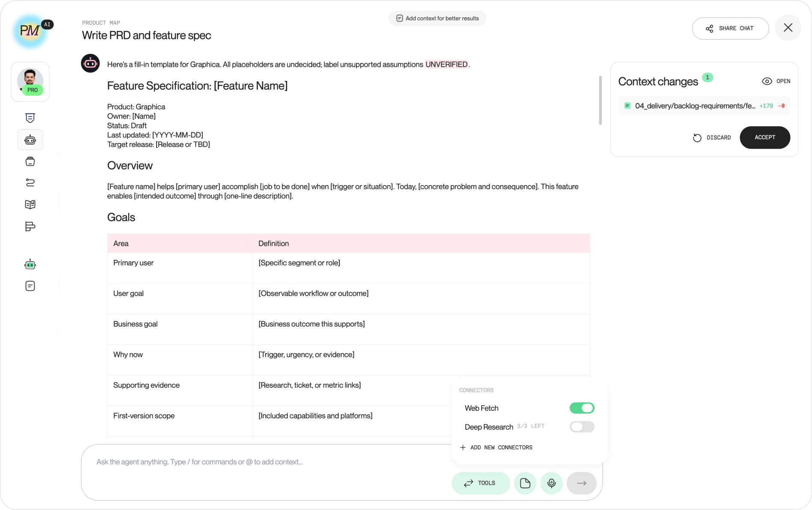Click the green robot icon in the sidebar
812x510 pixels.
pyautogui.click(x=30, y=264)
